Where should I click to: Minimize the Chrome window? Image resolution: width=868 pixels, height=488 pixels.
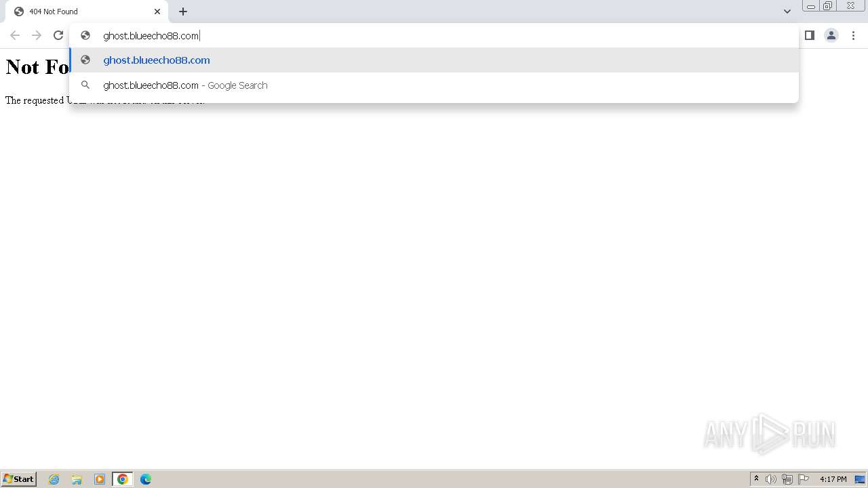pos(810,6)
